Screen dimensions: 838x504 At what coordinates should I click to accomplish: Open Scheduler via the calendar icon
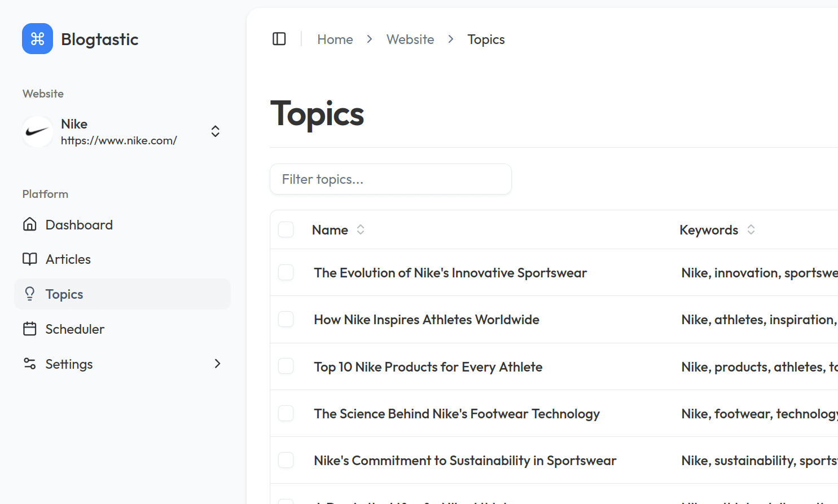click(x=30, y=329)
